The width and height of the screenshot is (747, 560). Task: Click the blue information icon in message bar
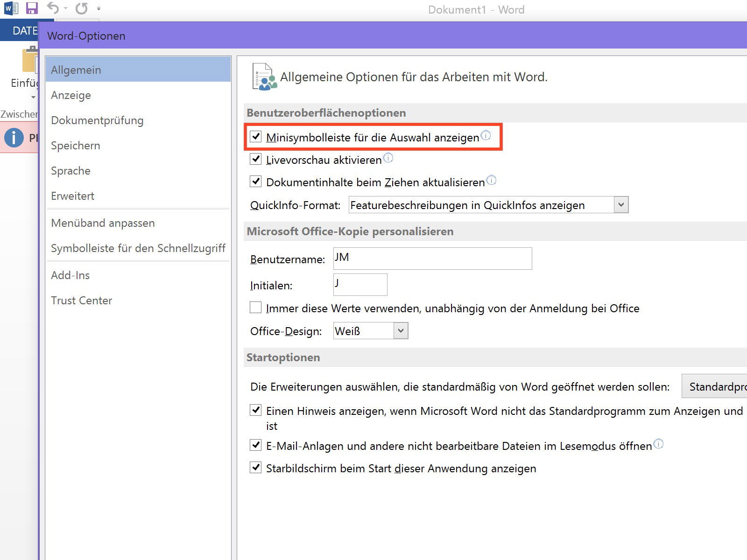click(x=14, y=138)
